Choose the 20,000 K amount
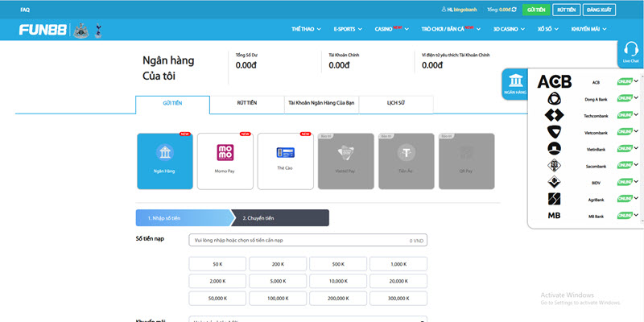This screenshot has width=644, height=322. click(x=398, y=281)
